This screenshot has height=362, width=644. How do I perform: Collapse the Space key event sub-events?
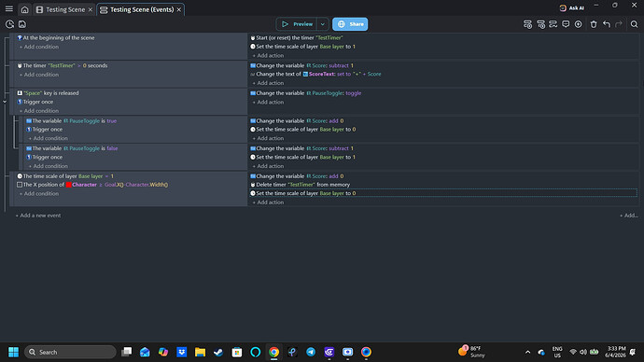point(5,102)
